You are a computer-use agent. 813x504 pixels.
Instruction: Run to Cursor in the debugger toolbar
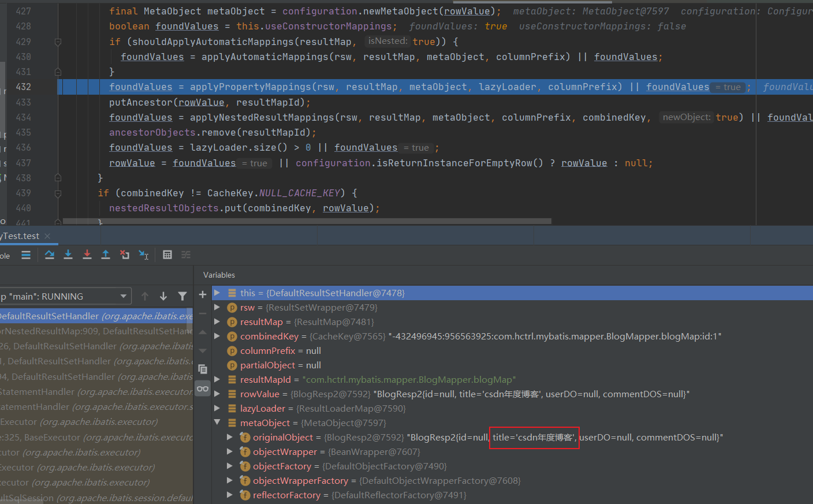[x=144, y=255]
